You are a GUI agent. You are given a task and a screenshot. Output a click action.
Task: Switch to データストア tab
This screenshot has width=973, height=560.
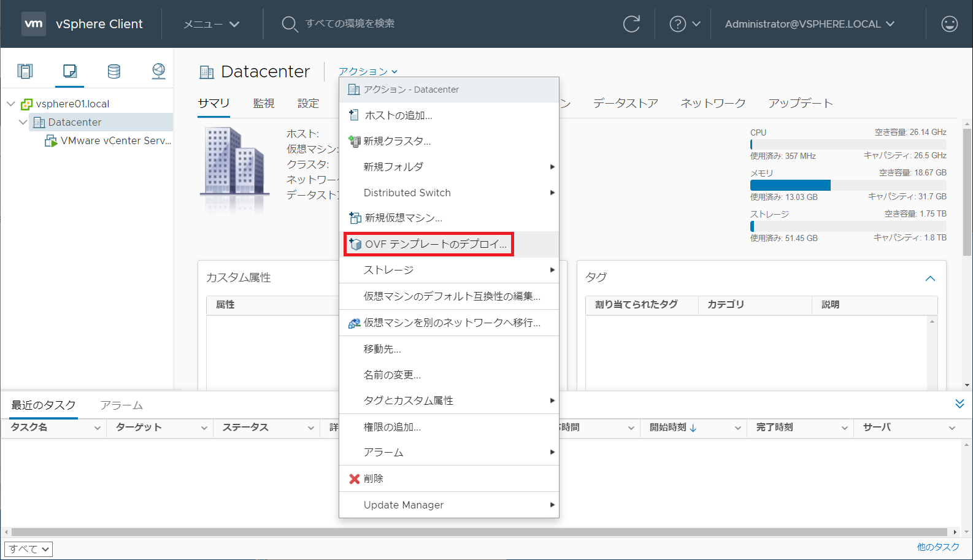click(625, 103)
